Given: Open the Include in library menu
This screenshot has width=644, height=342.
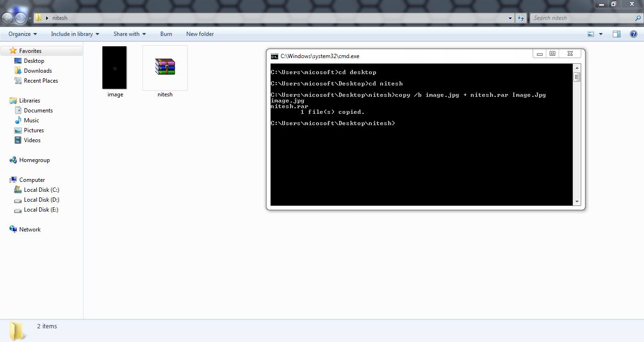Looking at the screenshot, I should (75, 34).
